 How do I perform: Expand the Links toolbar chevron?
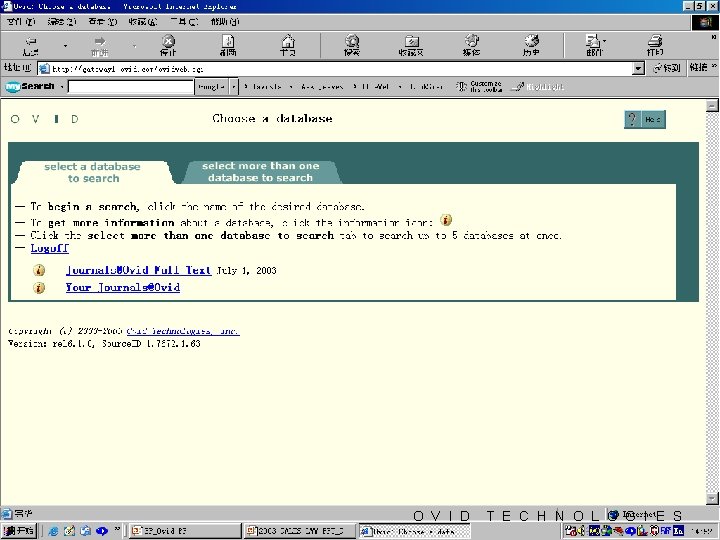click(714, 67)
